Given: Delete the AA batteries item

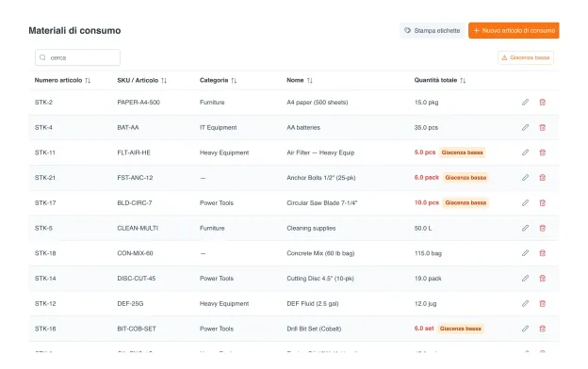Looking at the screenshot, I should point(542,127).
